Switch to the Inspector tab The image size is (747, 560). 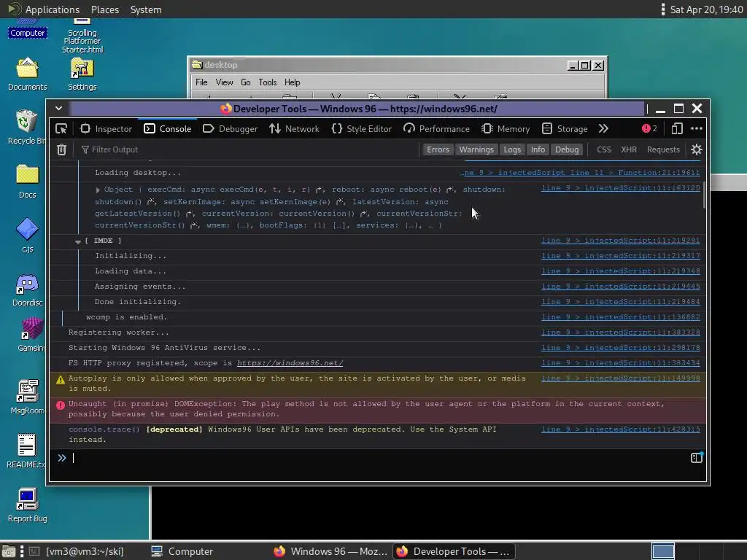click(x=107, y=128)
